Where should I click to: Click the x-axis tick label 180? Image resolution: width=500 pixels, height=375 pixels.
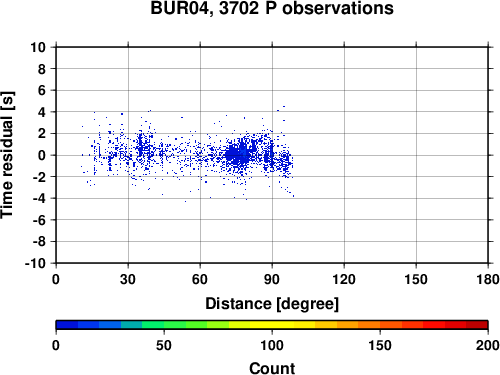click(488, 279)
